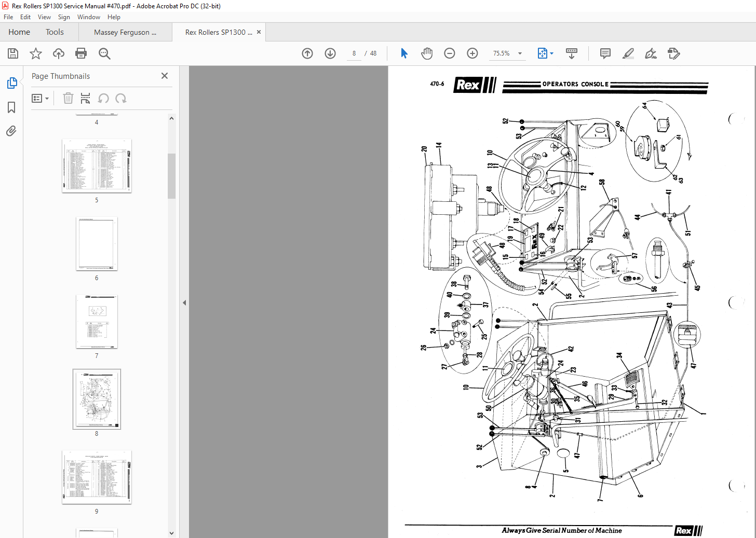Switch to the Home tab
Screen dimensions: 756x538
(x=19, y=32)
